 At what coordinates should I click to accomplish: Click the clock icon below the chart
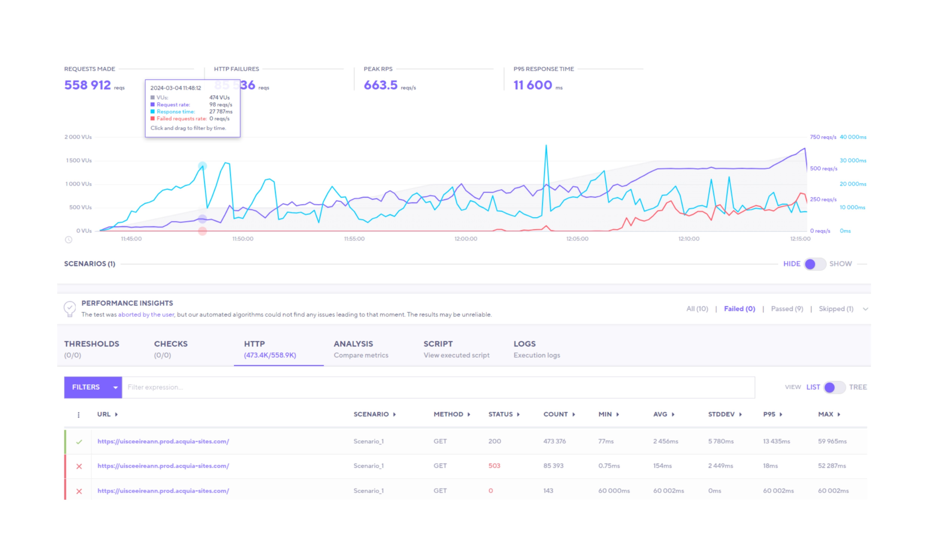pyautogui.click(x=68, y=240)
